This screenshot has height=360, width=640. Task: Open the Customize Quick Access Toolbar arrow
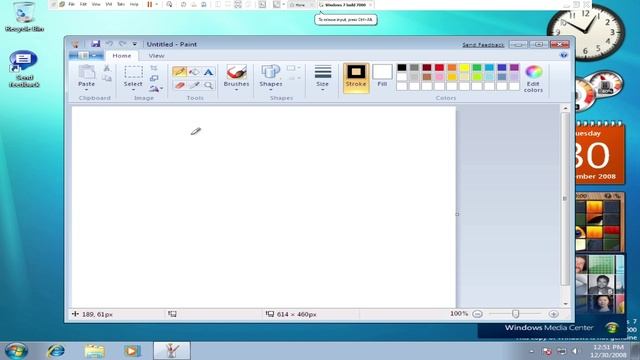[135, 44]
